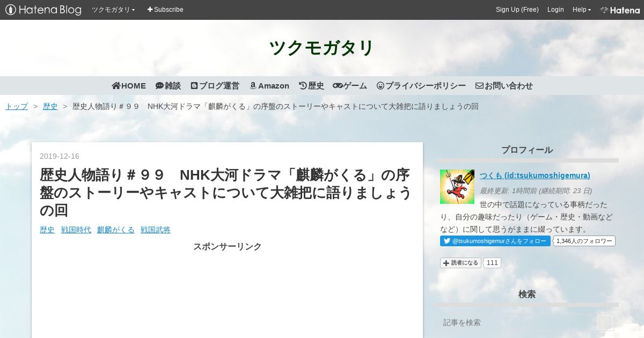Click the profile avatar image
The width and height of the screenshot is (644, 338).
point(457,187)
